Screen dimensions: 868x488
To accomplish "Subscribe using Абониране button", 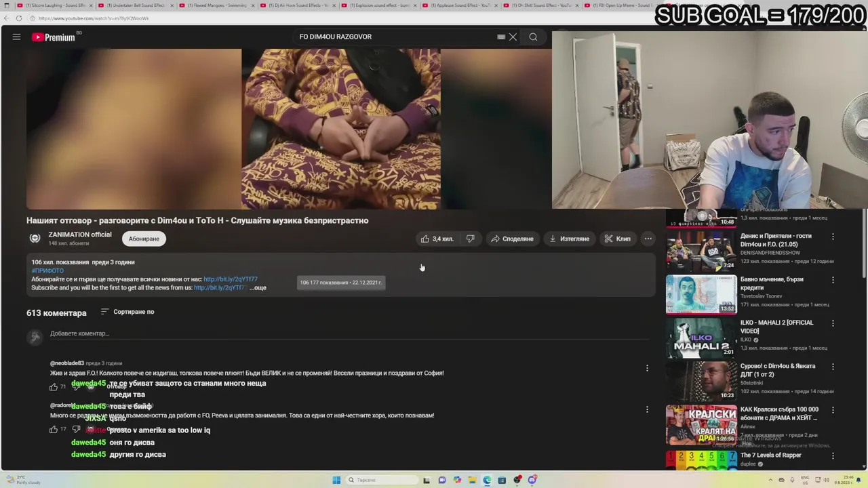I will click(144, 239).
